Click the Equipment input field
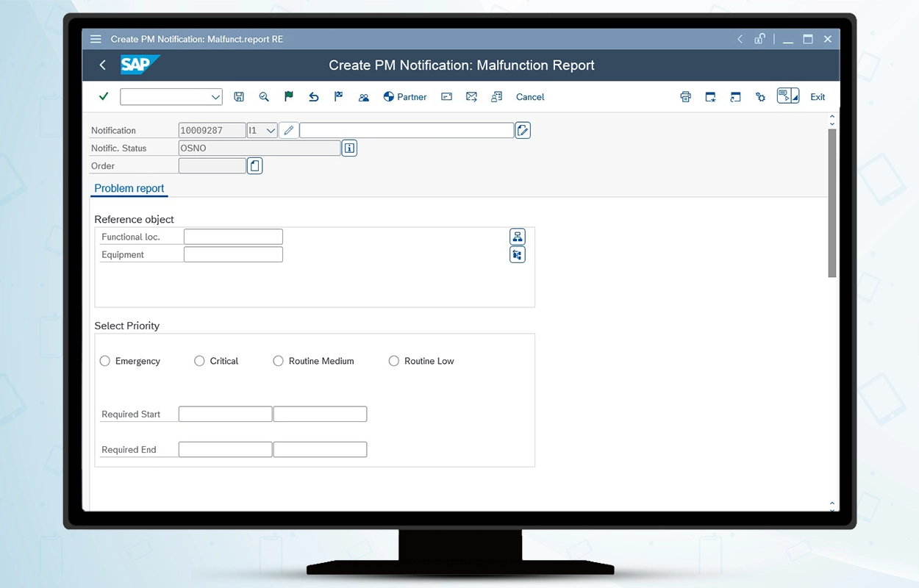The height and width of the screenshot is (588, 919). click(233, 254)
